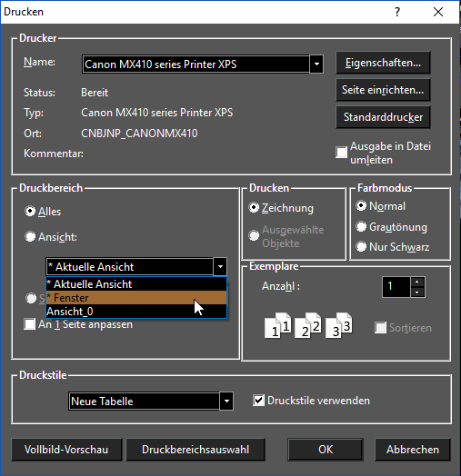Click the collate pages 2-2 icon
Viewport: 461px width, 476px height.
pos(308,325)
